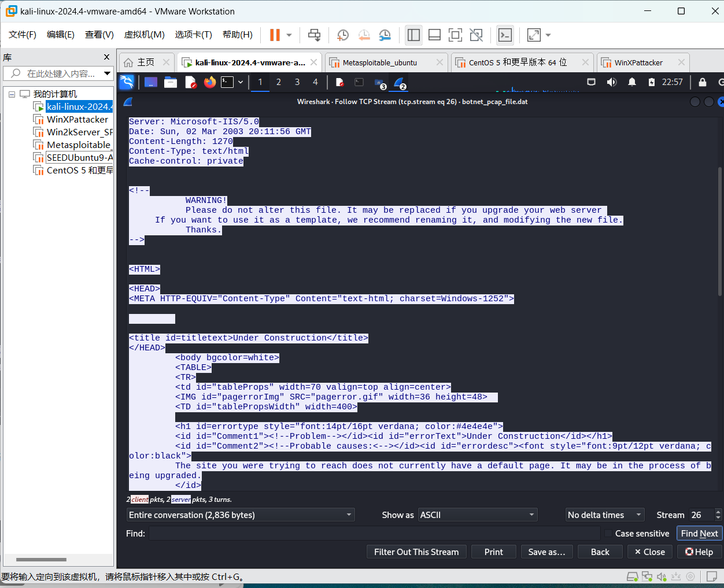Image resolution: width=724 pixels, height=588 pixels.
Task: Open the text editor icon in Kali panel
Action: [x=190, y=82]
